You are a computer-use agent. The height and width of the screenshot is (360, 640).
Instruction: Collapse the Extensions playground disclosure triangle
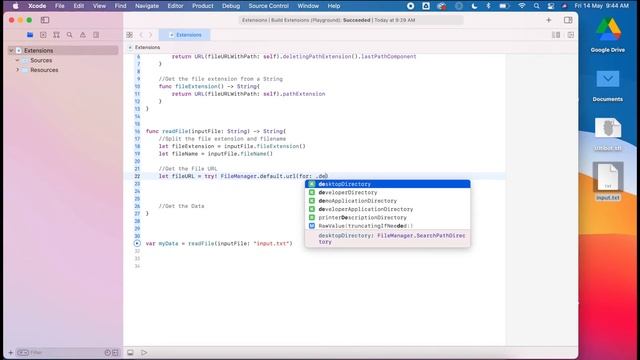pyautogui.click(x=11, y=51)
